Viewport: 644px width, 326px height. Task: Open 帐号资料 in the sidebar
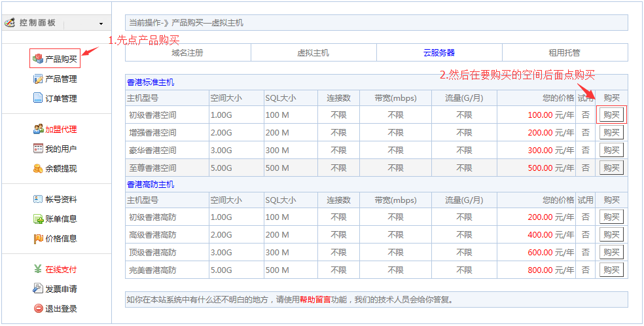click(x=60, y=200)
